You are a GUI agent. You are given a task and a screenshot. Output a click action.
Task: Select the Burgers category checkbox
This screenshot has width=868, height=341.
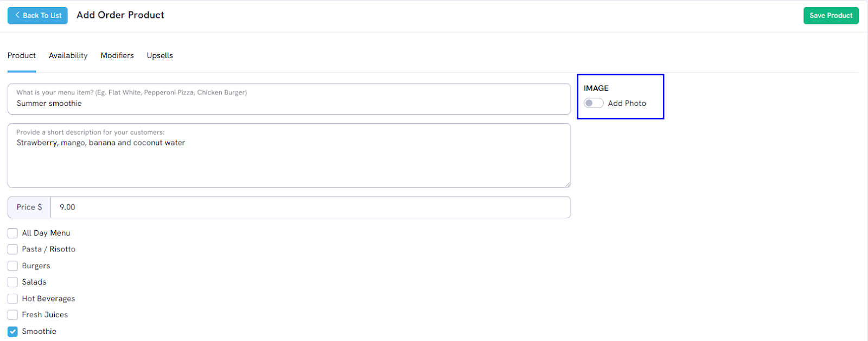(12, 266)
